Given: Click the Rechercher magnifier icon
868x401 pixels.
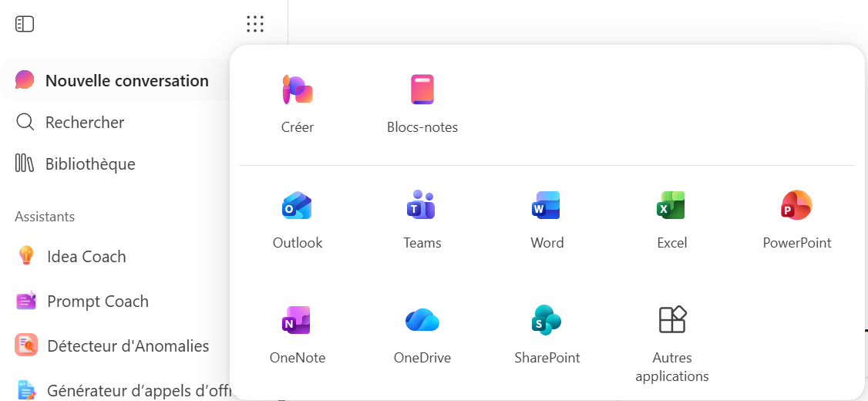Looking at the screenshot, I should (25, 122).
